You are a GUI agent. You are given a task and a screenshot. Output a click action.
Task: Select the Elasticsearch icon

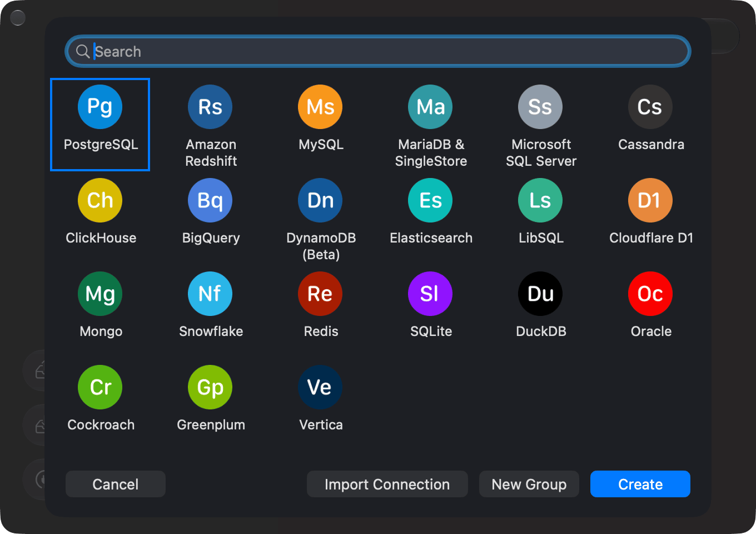coord(430,200)
